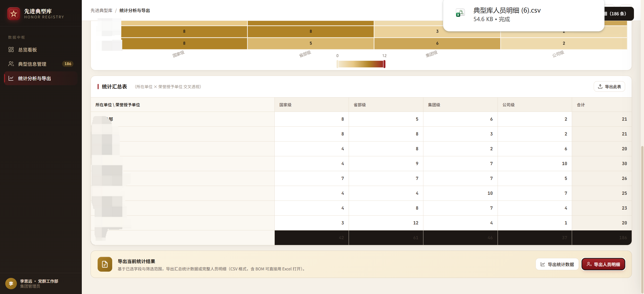Click the total cell showing 26
This screenshot has width=644, height=294.
tap(602, 178)
